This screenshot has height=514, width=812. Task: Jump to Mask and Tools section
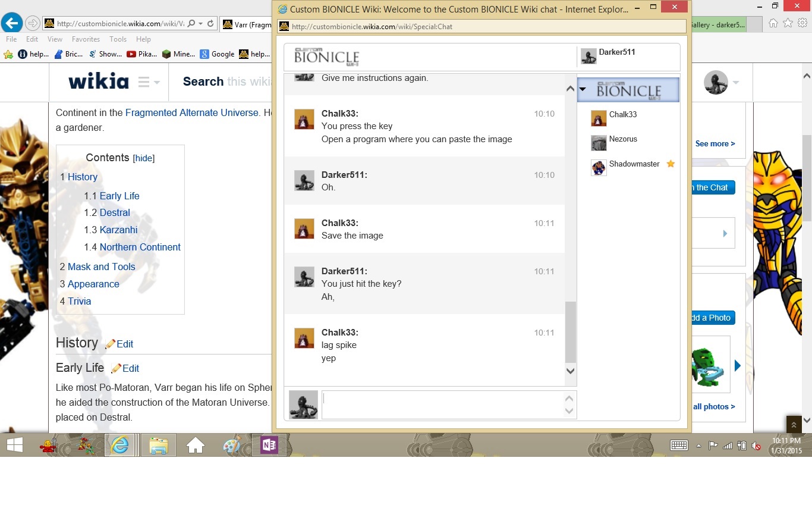[x=102, y=267]
